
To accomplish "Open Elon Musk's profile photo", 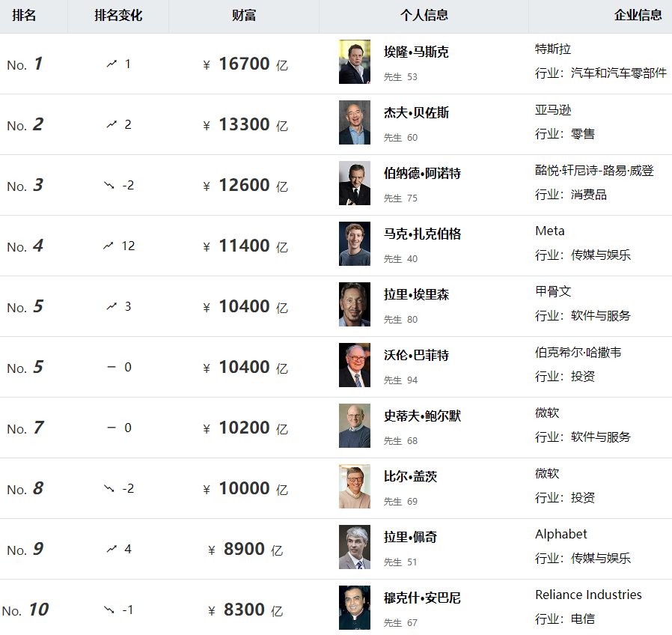I will pos(354,62).
